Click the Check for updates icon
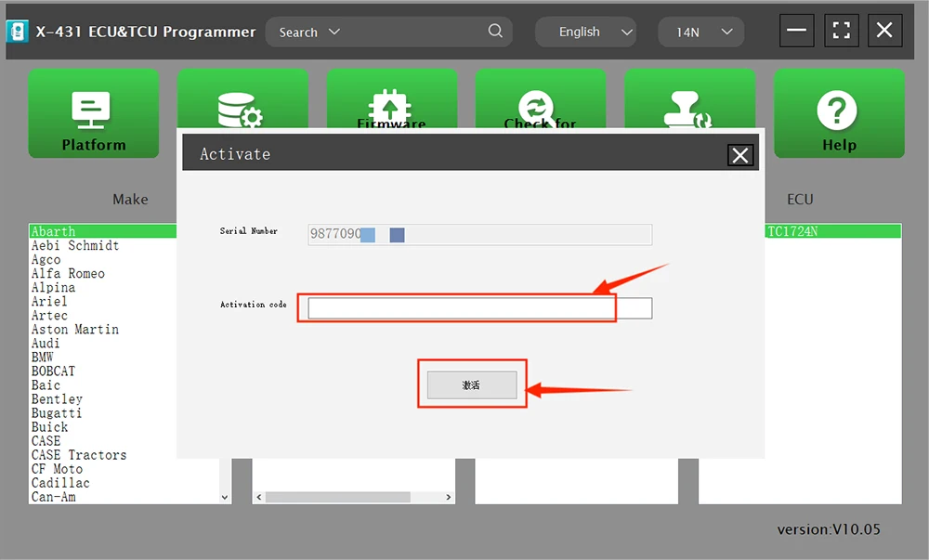929x560 pixels. [x=540, y=104]
